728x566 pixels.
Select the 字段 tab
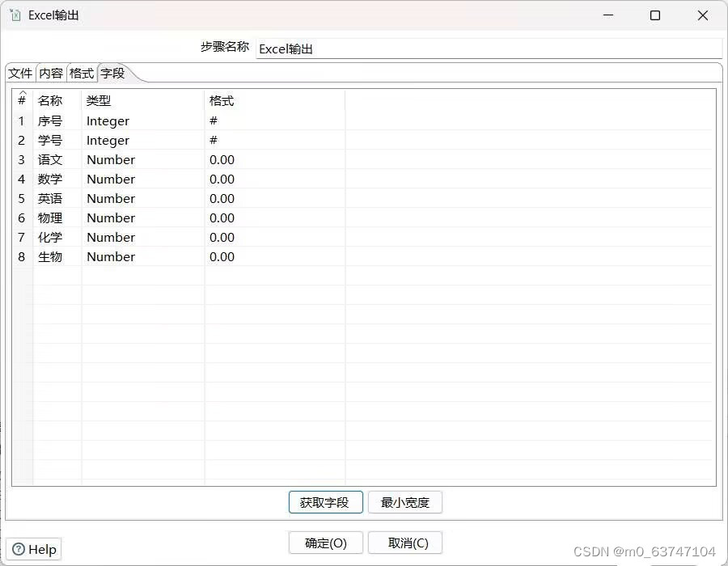[112, 74]
